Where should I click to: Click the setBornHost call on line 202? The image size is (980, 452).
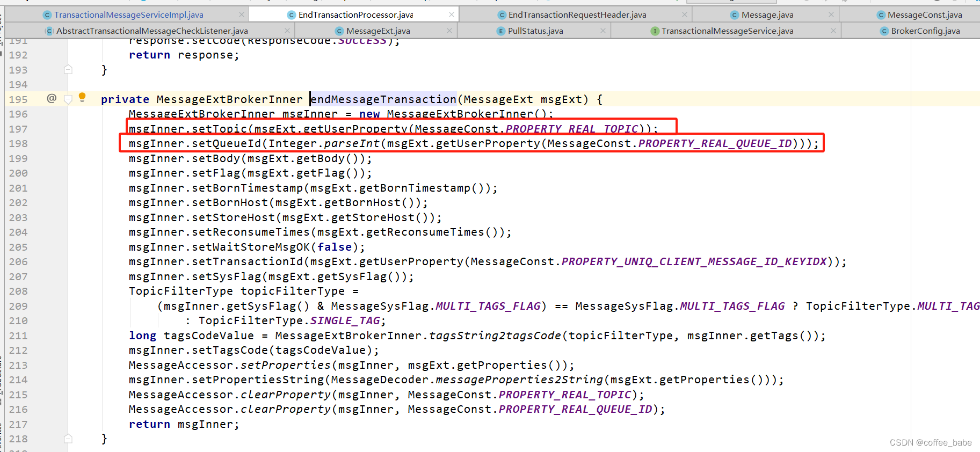click(x=230, y=202)
